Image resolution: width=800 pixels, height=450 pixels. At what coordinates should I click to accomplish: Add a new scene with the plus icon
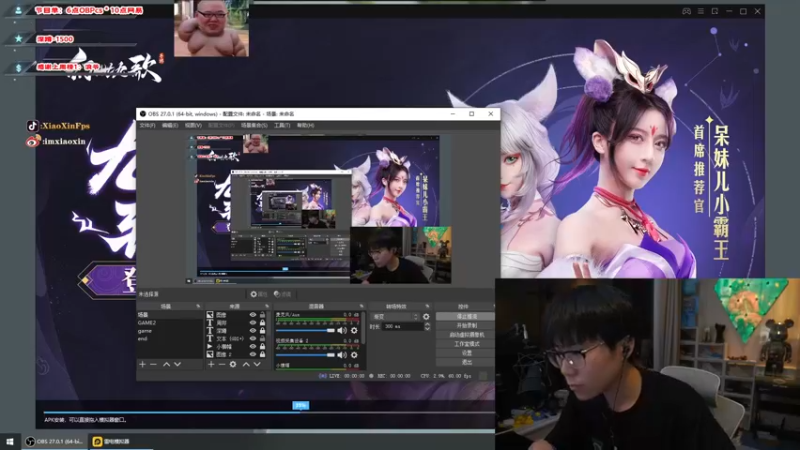[142, 364]
